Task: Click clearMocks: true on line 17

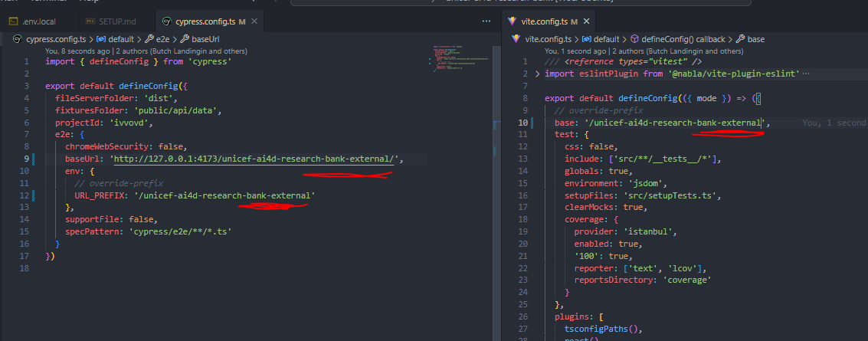Action: click(604, 208)
